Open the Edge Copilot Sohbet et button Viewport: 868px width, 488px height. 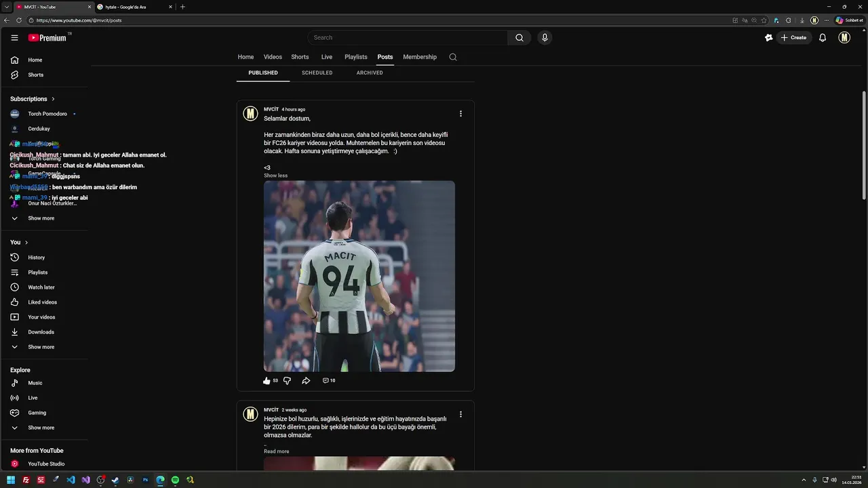pyautogui.click(x=849, y=20)
